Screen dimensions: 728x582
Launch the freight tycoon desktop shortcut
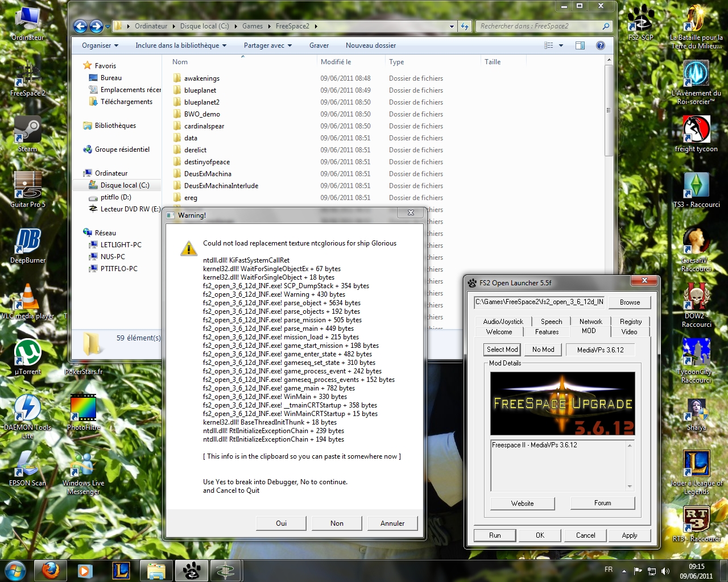pyautogui.click(x=696, y=135)
